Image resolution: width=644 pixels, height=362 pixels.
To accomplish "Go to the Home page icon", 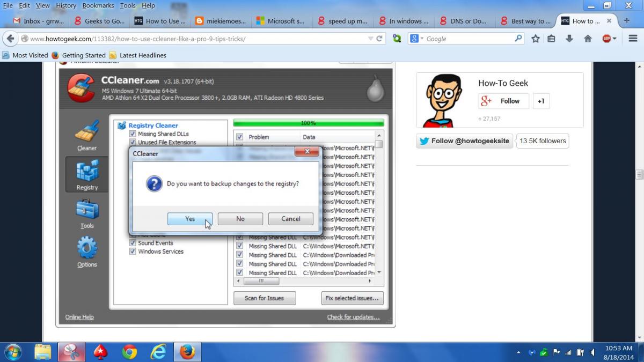I will click(x=588, y=39).
